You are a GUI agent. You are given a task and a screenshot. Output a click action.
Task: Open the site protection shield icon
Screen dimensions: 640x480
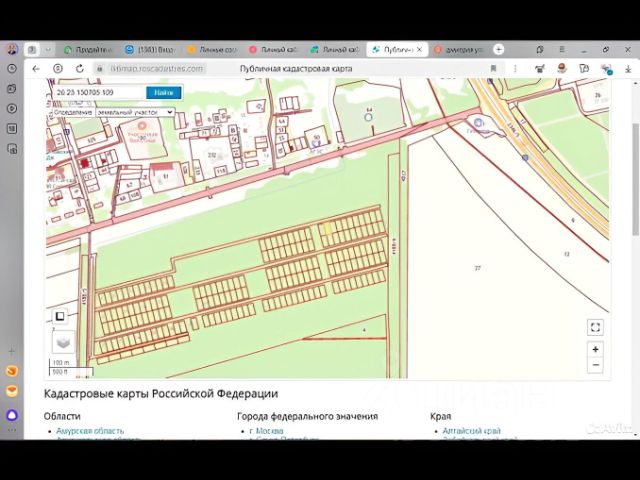click(x=58, y=69)
